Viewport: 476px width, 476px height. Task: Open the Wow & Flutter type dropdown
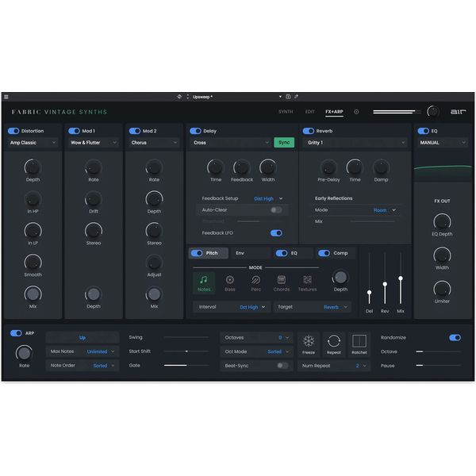pos(93,143)
